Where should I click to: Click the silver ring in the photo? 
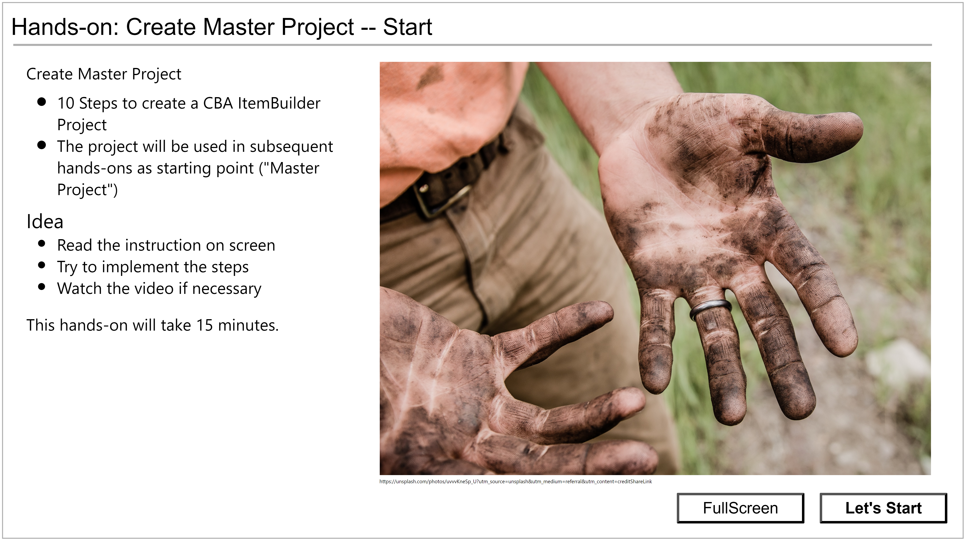(x=710, y=308)
